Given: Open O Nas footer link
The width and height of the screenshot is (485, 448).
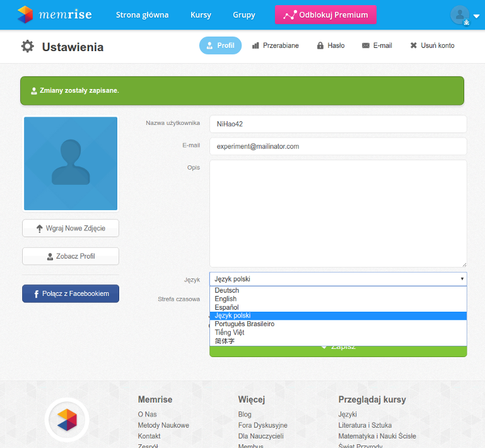Looking at the screenshot, I should pyautogui.click(x=147, y=415).
